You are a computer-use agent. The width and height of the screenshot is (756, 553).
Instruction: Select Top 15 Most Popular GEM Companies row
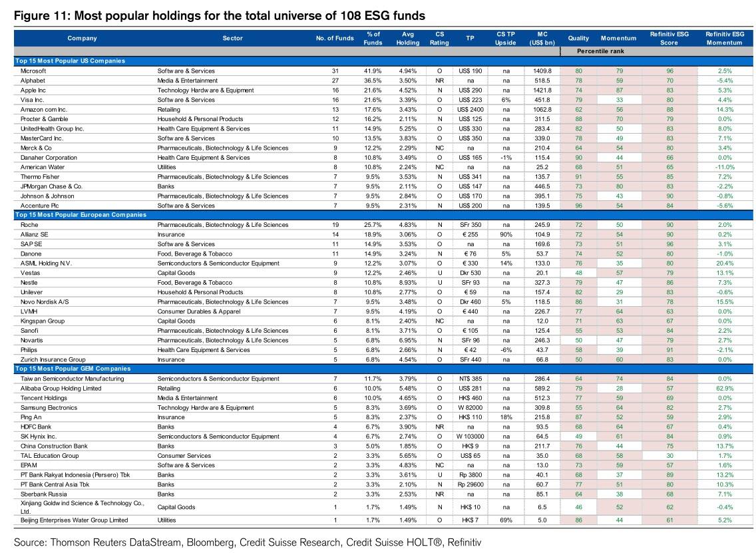(73, 369)
